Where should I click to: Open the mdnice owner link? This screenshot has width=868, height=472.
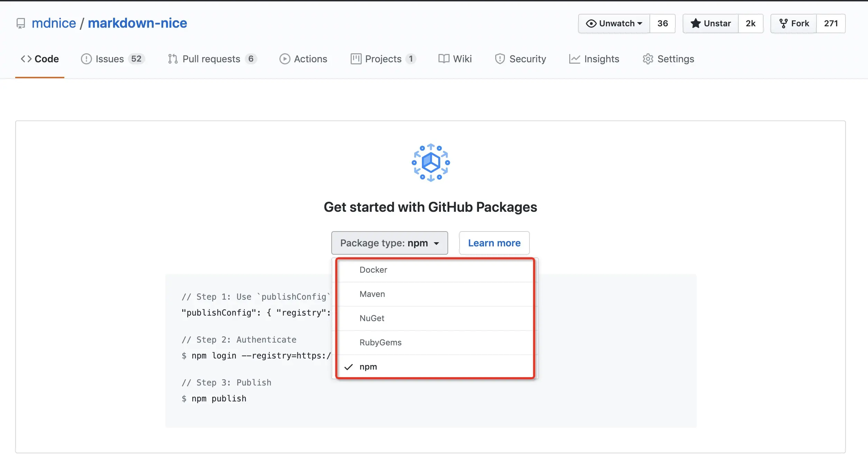click(x=54, y=23)
